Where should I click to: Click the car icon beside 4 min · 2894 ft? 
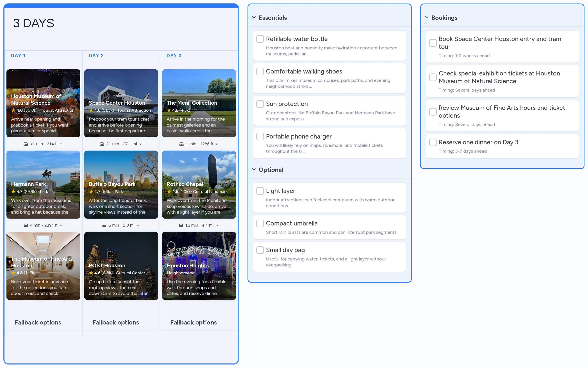pos(25,225)
